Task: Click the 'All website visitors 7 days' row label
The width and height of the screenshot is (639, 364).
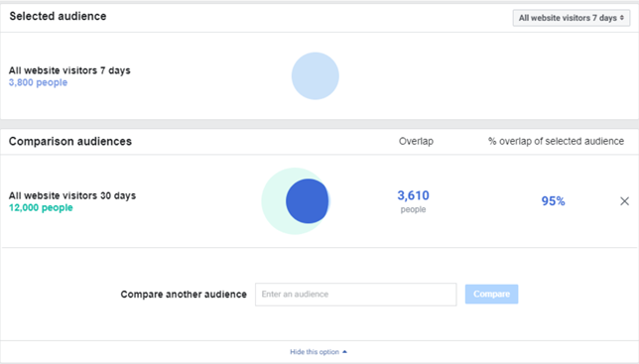Action: 69,70
